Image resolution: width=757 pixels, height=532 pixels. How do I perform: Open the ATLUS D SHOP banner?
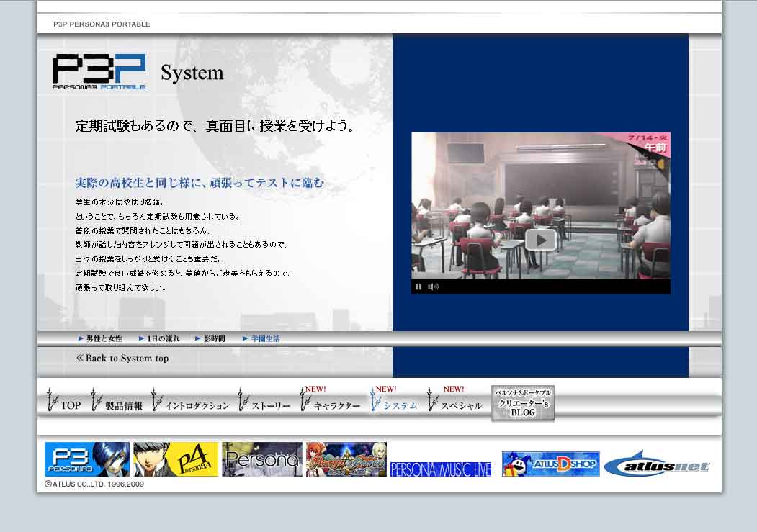click(551, 464)
